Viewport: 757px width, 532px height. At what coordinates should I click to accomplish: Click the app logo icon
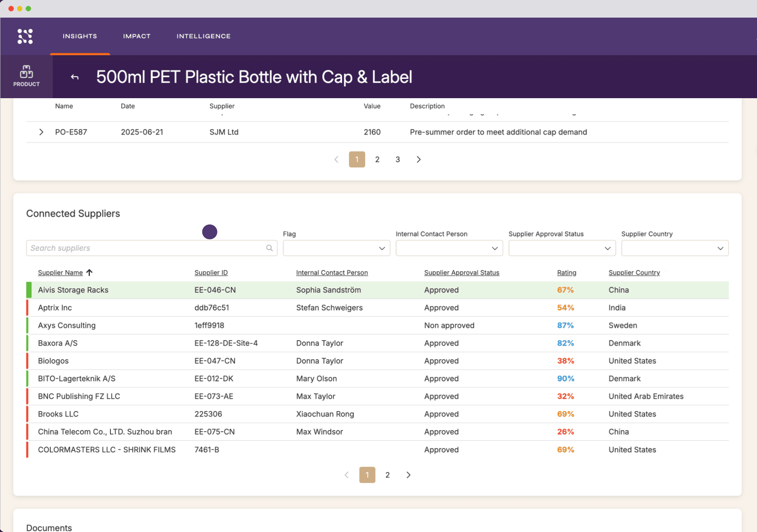(25, 36)
